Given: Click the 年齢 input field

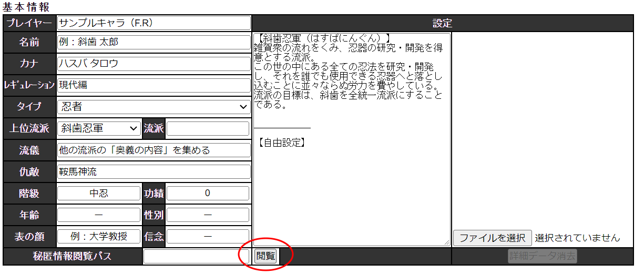Looking at the screenshot, I should click(x=99, y=215).
